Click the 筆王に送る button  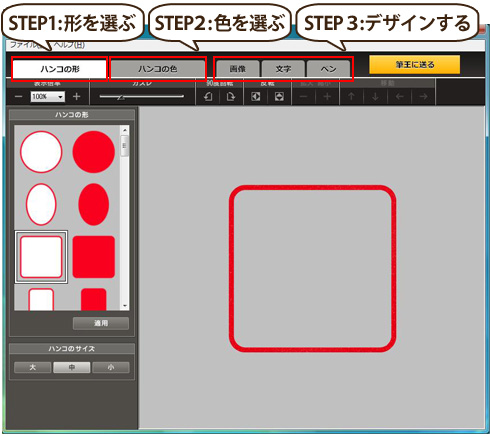(414, 64)
